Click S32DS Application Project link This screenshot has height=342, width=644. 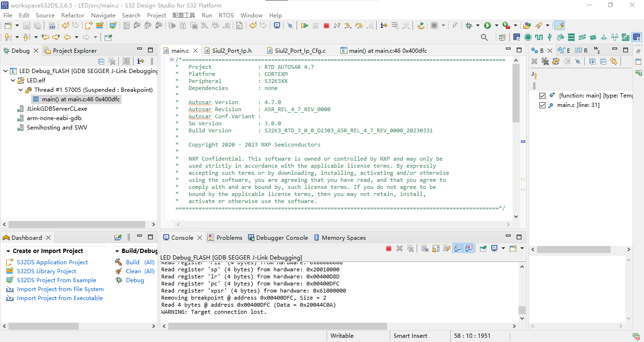(x=52, y=262)
